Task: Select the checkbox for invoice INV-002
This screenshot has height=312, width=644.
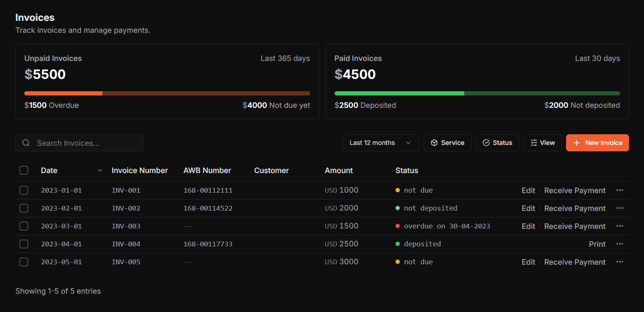Action: tap(24, 208)
